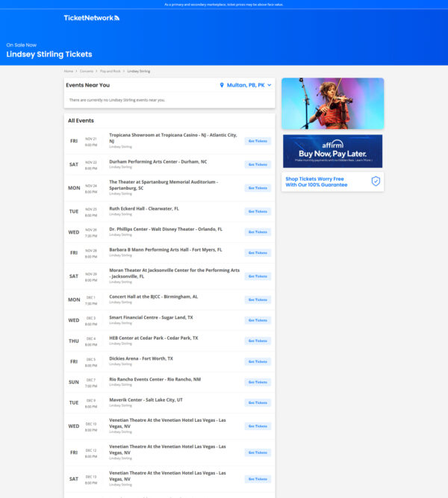448x498 pixels.
Task: Get Tickets for Dr. Phillips Center Orlando
Action: [x=258, y=232]
